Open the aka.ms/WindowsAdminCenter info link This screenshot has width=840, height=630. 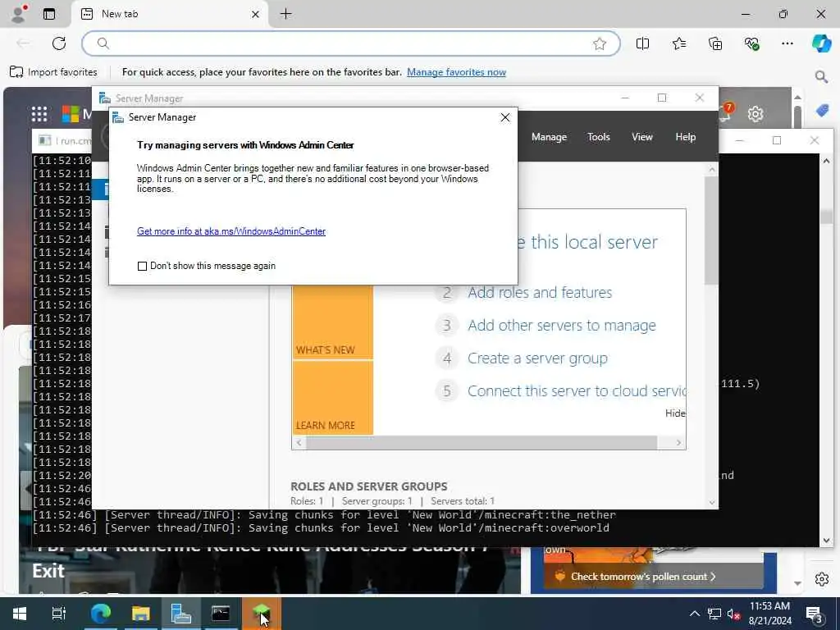(231, 231)
